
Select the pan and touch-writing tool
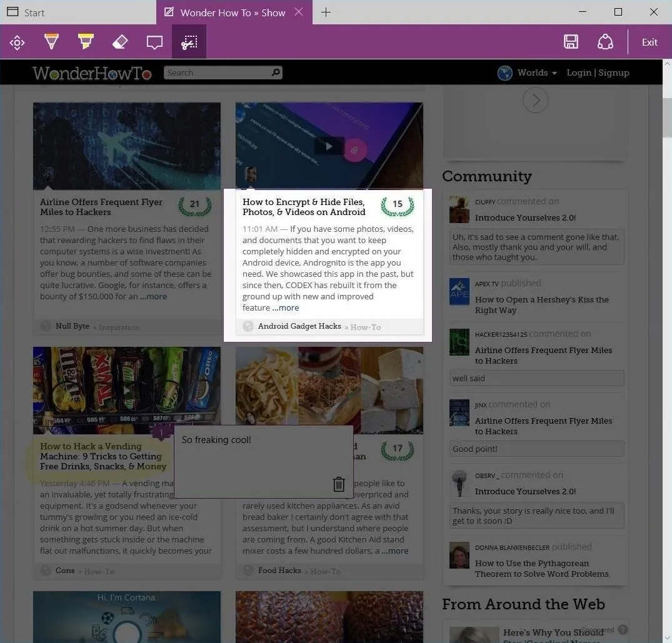pyautogui.click(x=17, y=42)
